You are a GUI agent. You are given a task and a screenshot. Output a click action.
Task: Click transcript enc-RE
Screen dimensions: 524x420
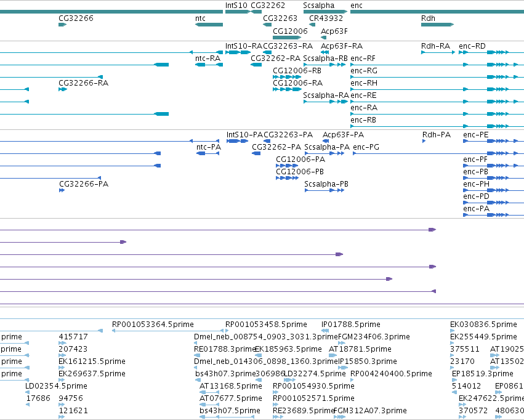tap(437, 102)
